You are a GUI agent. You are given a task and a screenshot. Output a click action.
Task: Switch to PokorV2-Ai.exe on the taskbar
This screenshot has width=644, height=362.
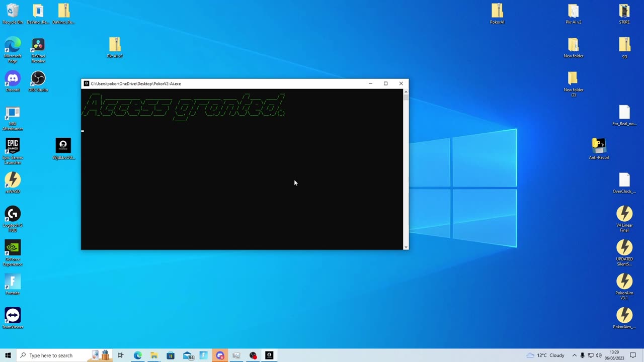269,355
